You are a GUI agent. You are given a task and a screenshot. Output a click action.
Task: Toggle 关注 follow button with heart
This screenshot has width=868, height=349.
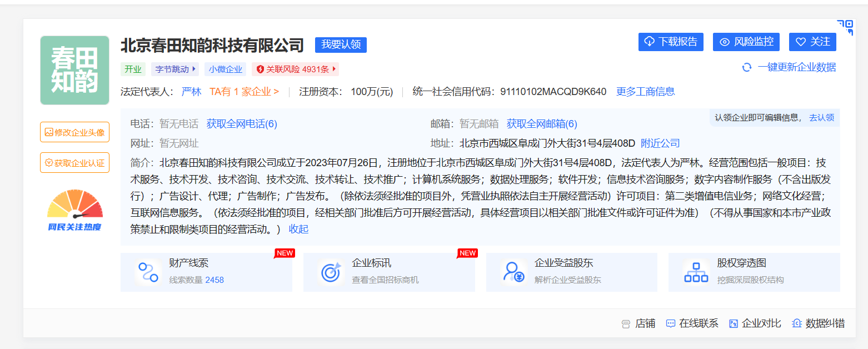[812, 42]
